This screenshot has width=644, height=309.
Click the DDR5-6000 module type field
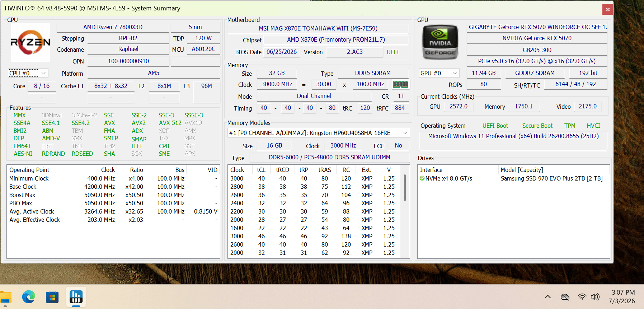[x=329, y=158]
